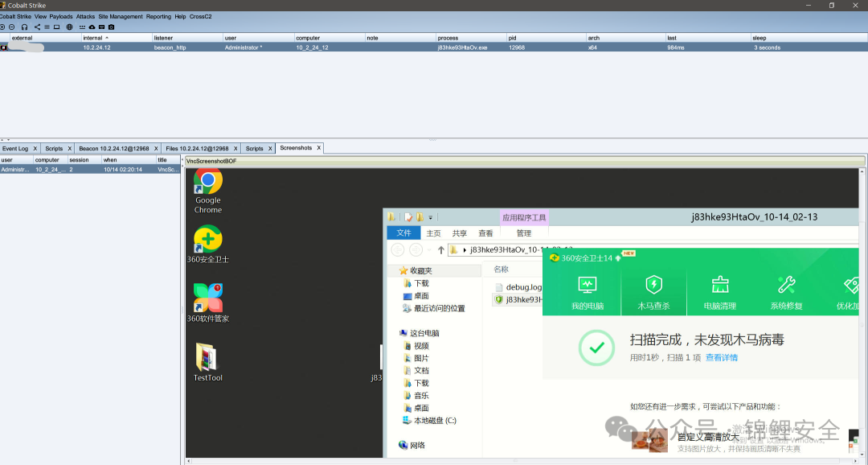Switch to Files 10.2.24.12@12968 tab
The image size is (868, 465).
197,149
